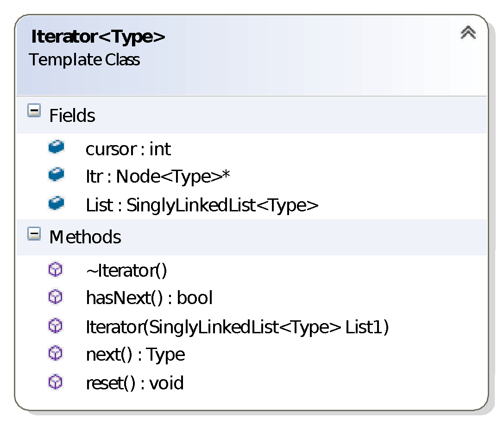Click the ~Iterator destructor method icon
The width and height of the screenshot is (504, 426).
tap(55, 270)
